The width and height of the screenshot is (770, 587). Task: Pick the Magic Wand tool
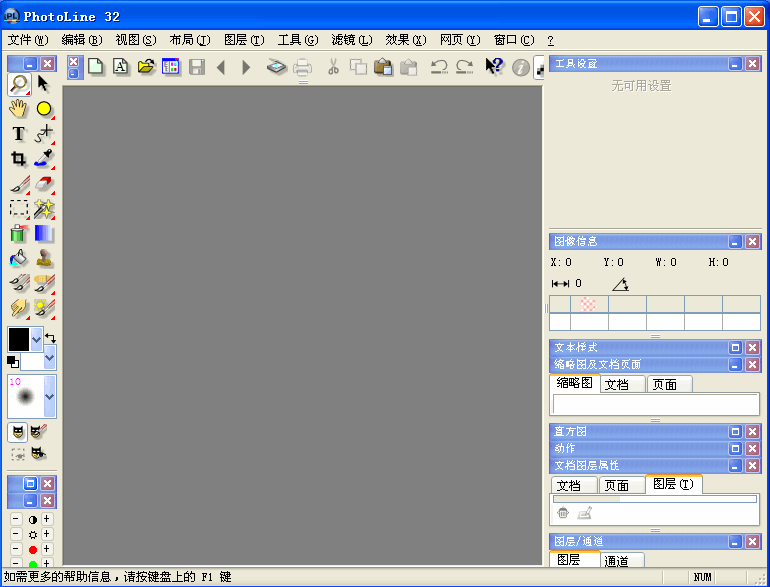(44, 209)
